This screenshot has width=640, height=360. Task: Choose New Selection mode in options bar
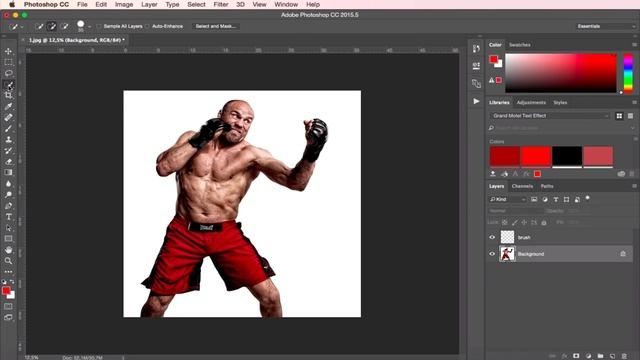click(39, 27)
